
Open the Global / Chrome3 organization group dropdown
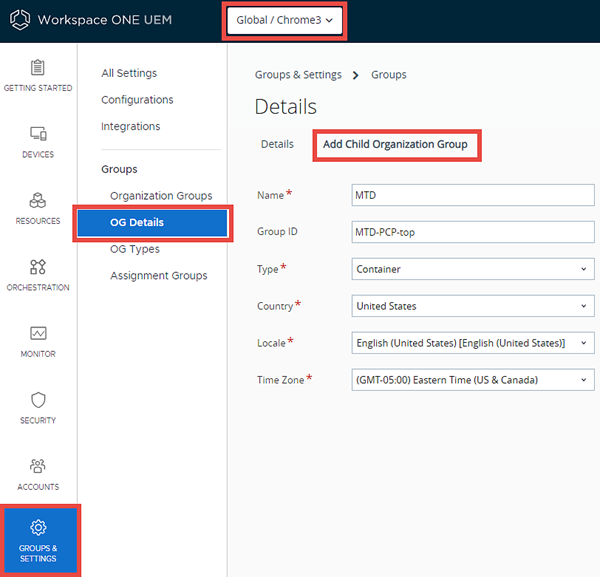[284, 20]
